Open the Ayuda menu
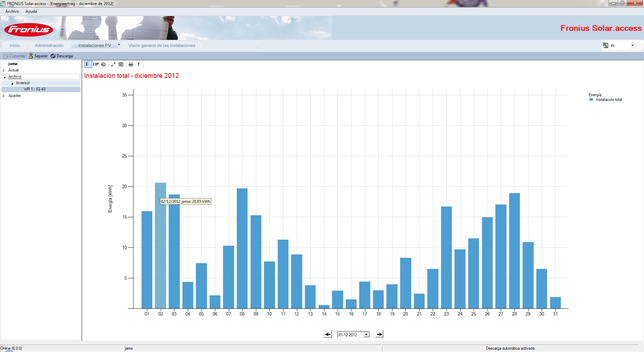Screen dimensions: 644x352 pos(31,11)
